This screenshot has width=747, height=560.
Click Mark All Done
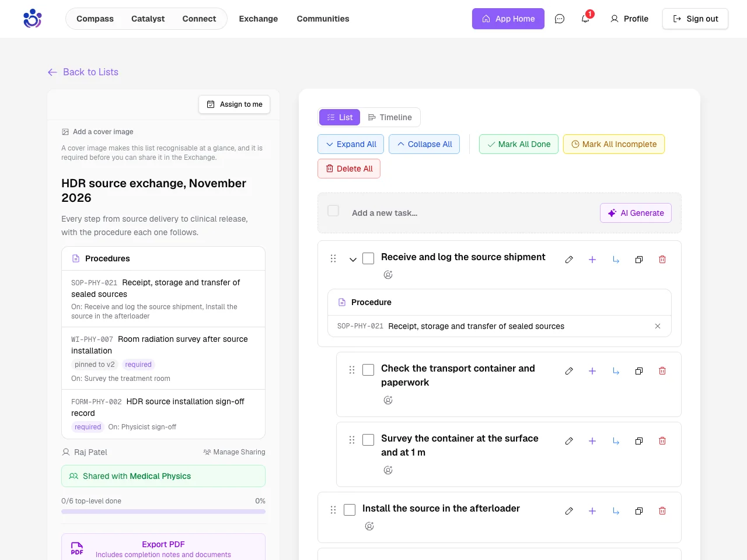(x=519, y=144)
